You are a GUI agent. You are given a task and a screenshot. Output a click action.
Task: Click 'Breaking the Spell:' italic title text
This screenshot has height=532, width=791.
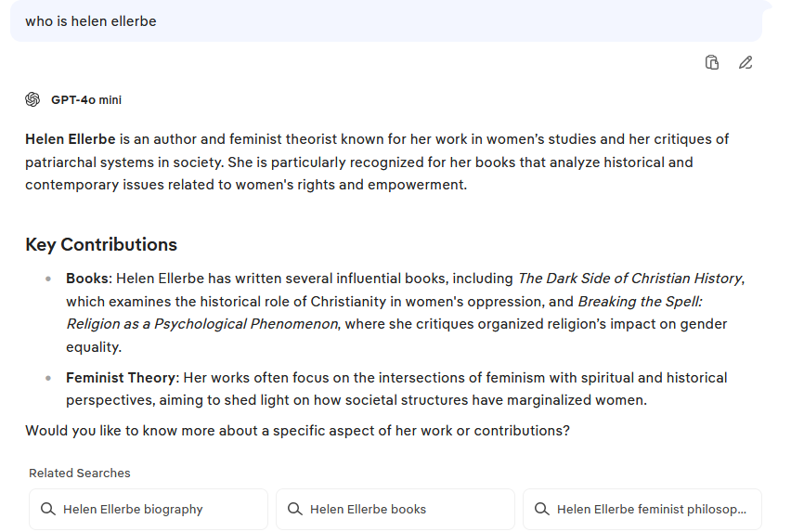pos(641,302)
